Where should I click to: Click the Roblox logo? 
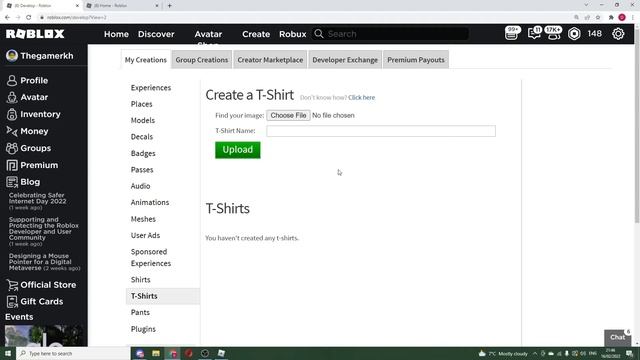pyautogui.click(x=35, y=34)
